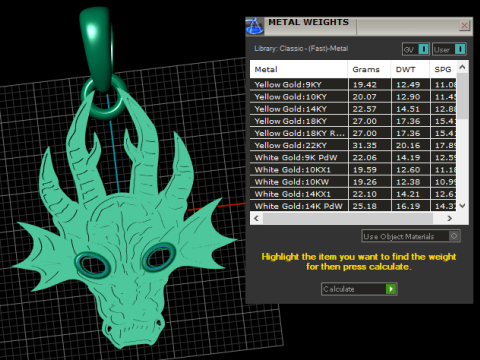Select the White Gold:10KW row
Viewport: 480px width, 360px height.
point(353,182)
